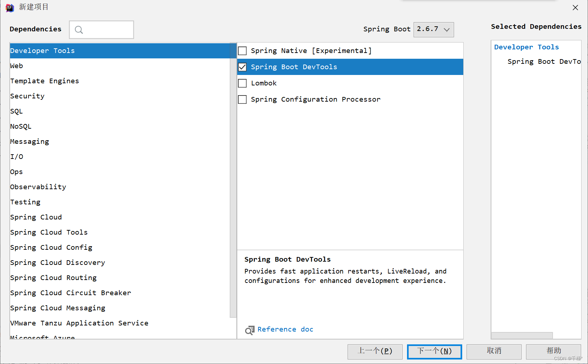The width and height of the screenshot is (588, 364).
Task: Select the Testing category
Action: (120, 202)
